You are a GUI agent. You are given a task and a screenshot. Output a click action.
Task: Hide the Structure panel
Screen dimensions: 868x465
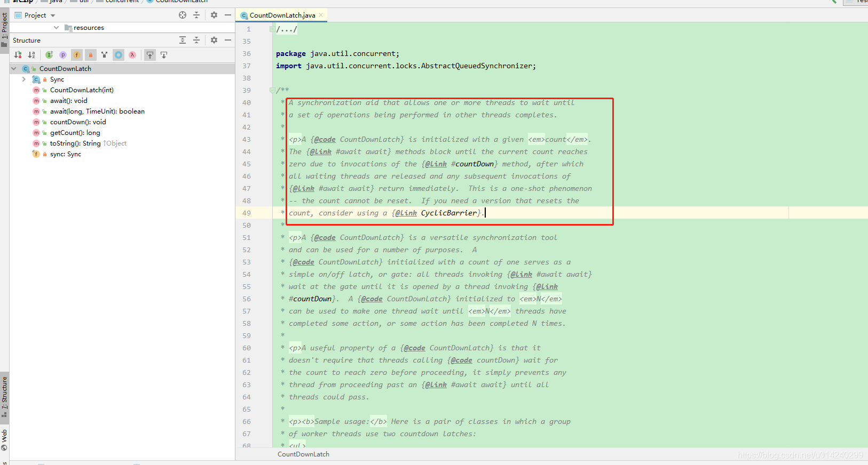228,40
